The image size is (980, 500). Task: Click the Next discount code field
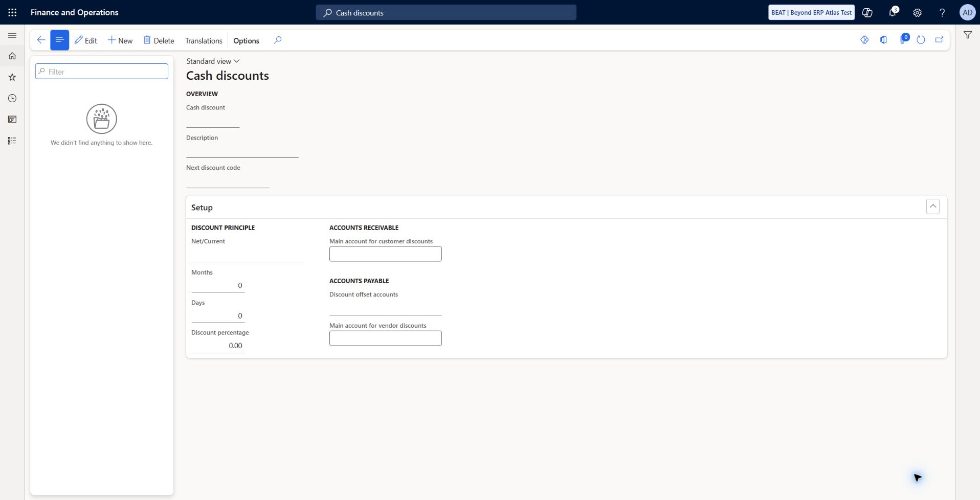tap(228, 181)
